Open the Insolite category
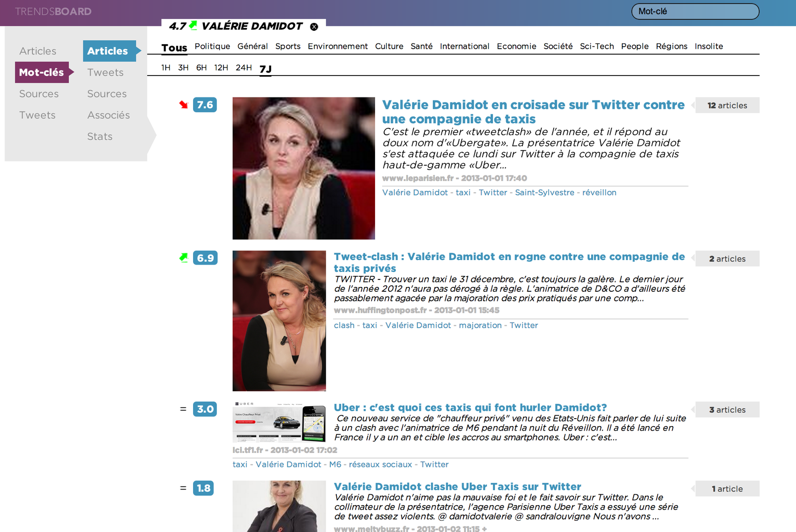Screen dimensions: 796x532 click(709, 46)
